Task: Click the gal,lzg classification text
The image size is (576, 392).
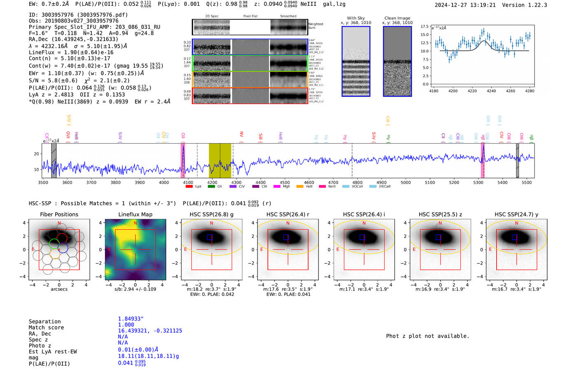Action: point(334,4)
